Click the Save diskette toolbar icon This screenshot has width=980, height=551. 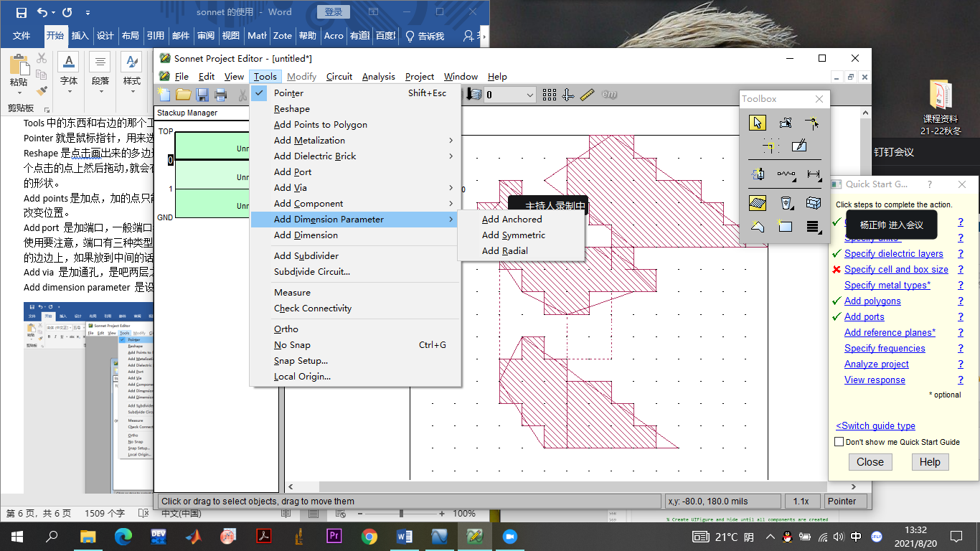click(x=202, y=95)
